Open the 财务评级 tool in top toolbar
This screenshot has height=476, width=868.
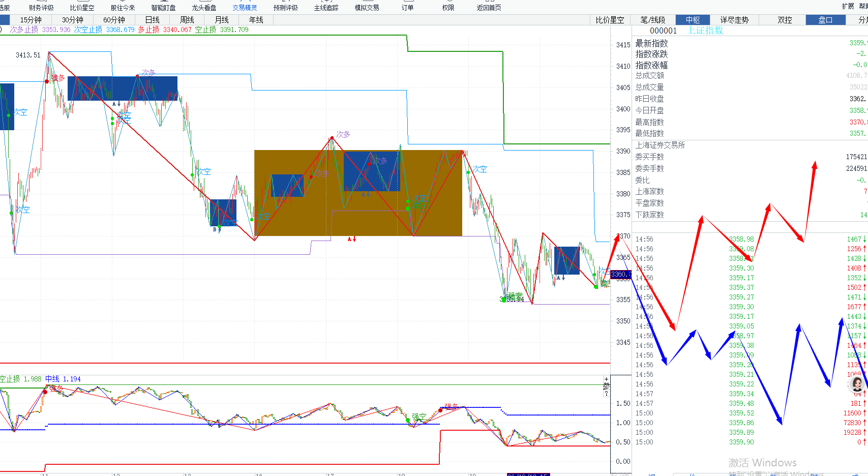pos(41,8)
